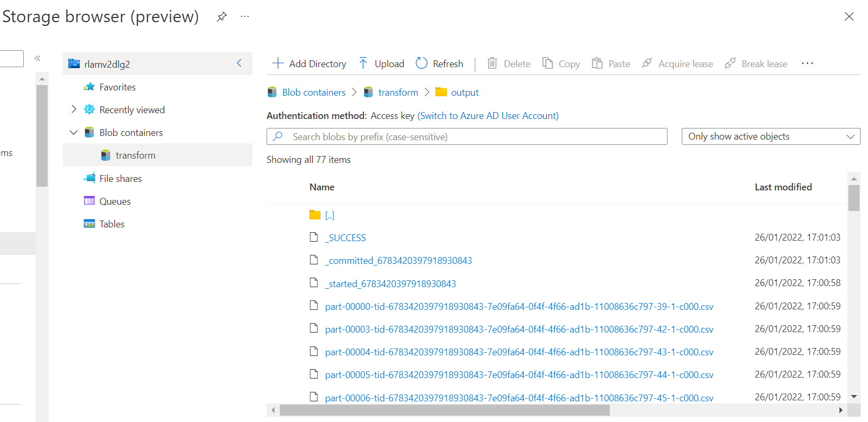Open the part-00005 csv file
The image size is (868, 422).
point(519,375)
